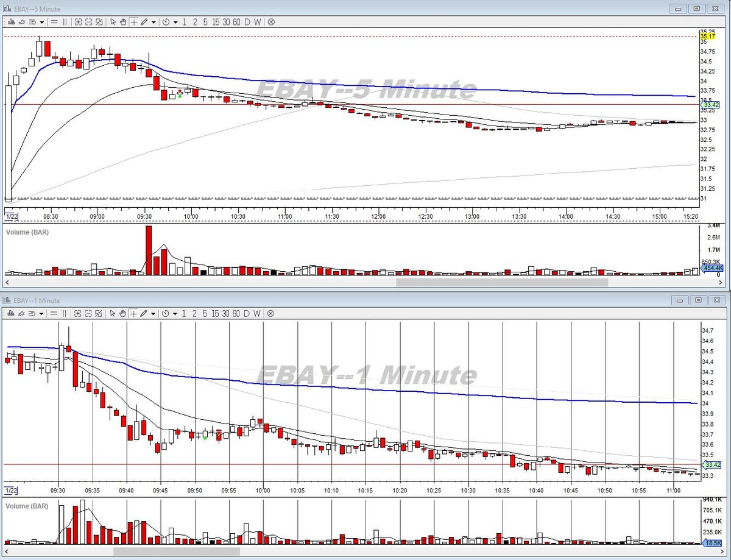Image resolution: width=731 pixels, height=560 pixels.
Task: Select the 1 interval in 1 Minute window
Action: click(185, 313)
